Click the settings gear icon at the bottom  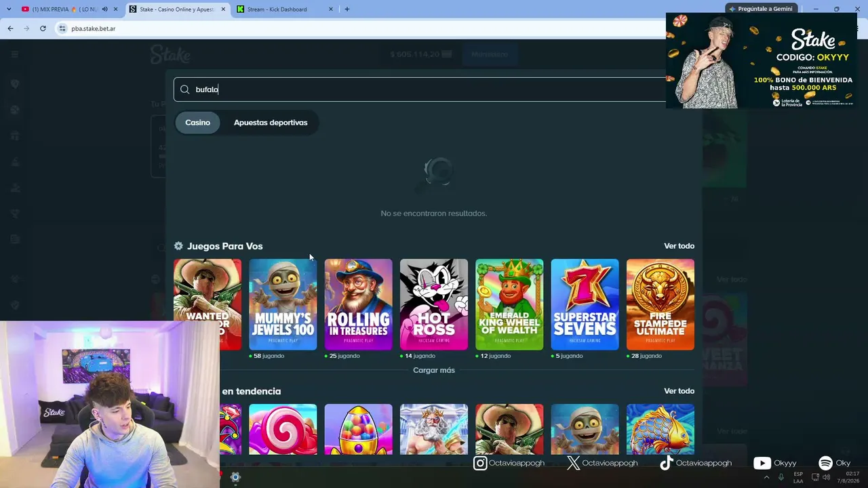coord(235,477)
